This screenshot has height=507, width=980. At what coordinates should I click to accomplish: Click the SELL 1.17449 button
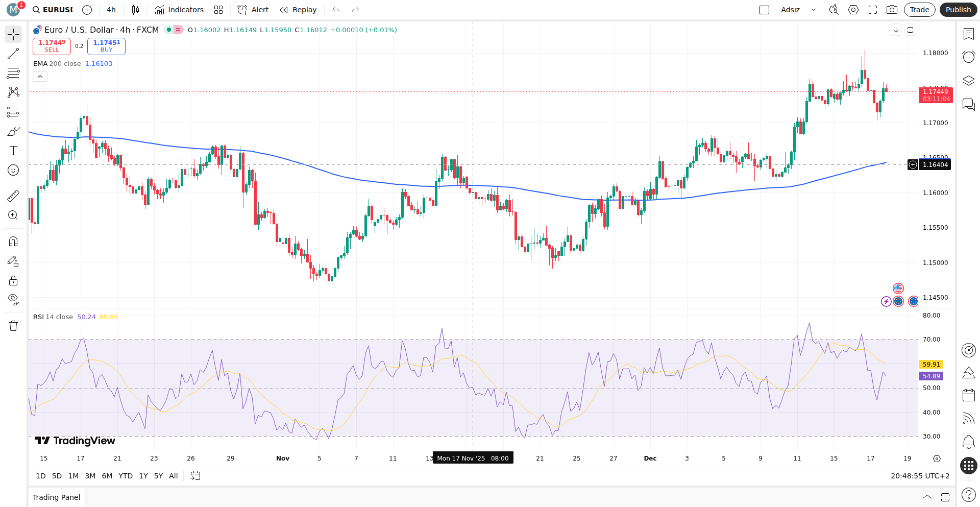[x=52, y=46]
